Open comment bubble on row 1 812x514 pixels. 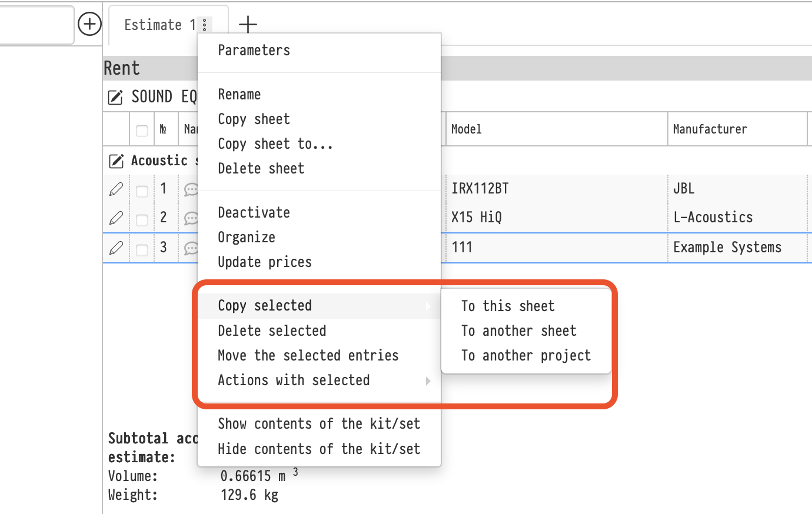[x=191, y=189]
